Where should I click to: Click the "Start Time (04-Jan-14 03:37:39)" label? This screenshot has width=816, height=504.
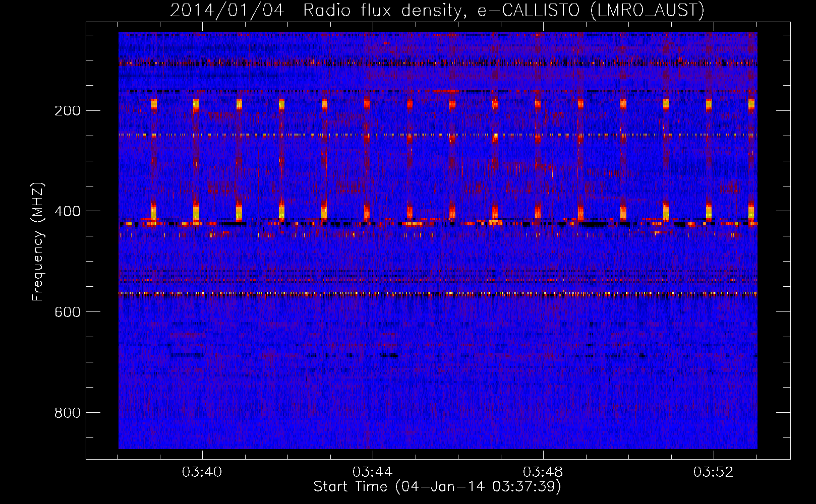(437, 487)
